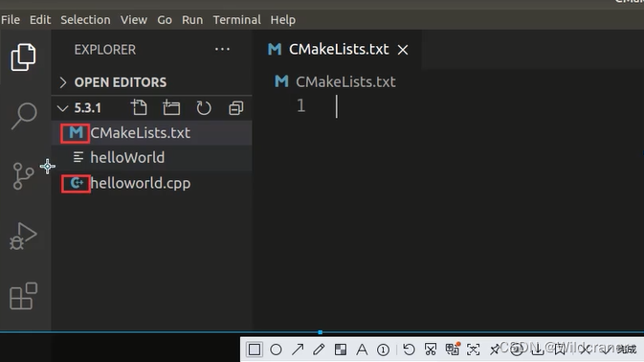
Task: Undo last annotation in screenshot toolbar
Action: coord(409,350)
